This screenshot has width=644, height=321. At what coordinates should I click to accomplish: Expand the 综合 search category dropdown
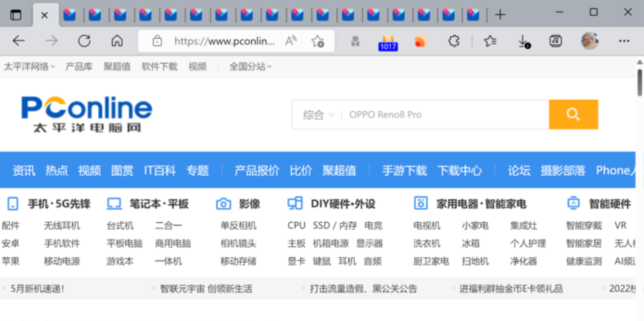point(318,115)
